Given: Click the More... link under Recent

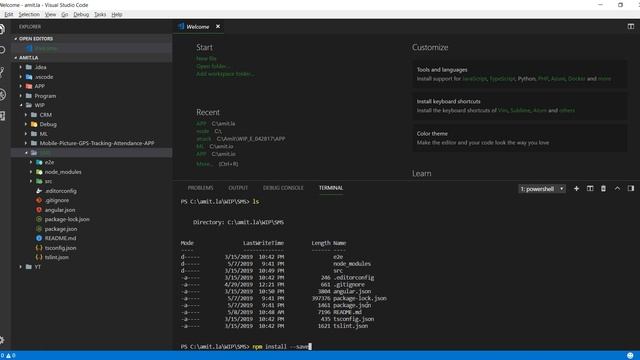Looking at the screenshot, I should [204, 164].
